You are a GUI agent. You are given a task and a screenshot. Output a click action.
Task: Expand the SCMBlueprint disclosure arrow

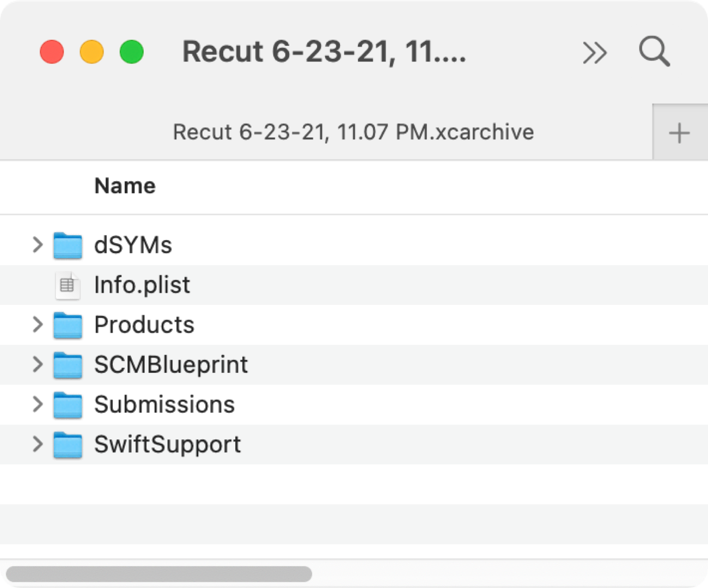pos(37,364)
